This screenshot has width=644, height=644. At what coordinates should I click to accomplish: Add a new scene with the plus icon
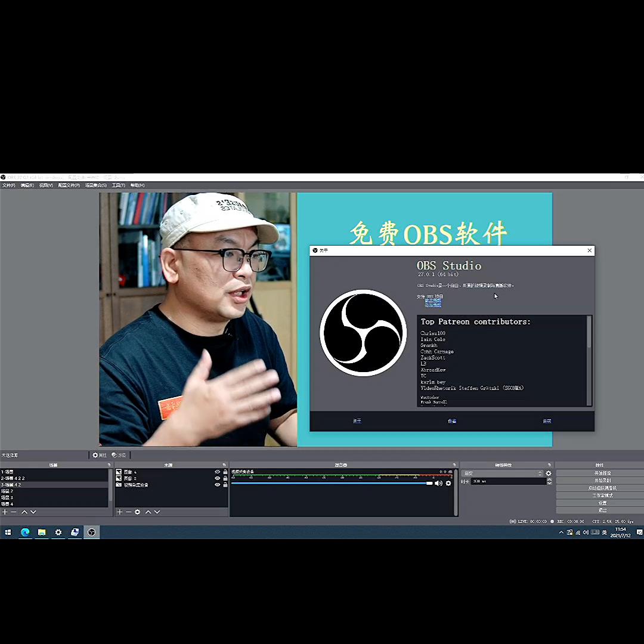tap(5, 512)
